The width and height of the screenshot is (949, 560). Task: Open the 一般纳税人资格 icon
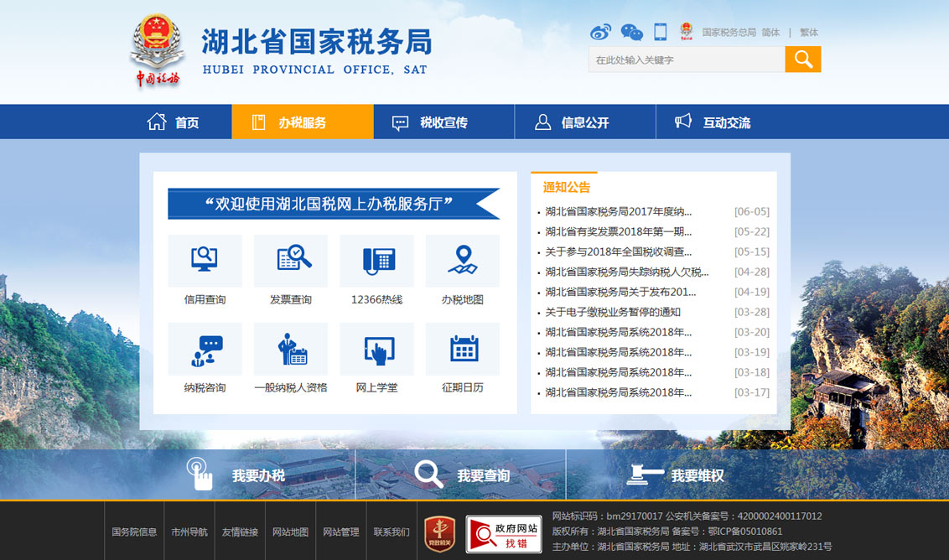(291, 349)
